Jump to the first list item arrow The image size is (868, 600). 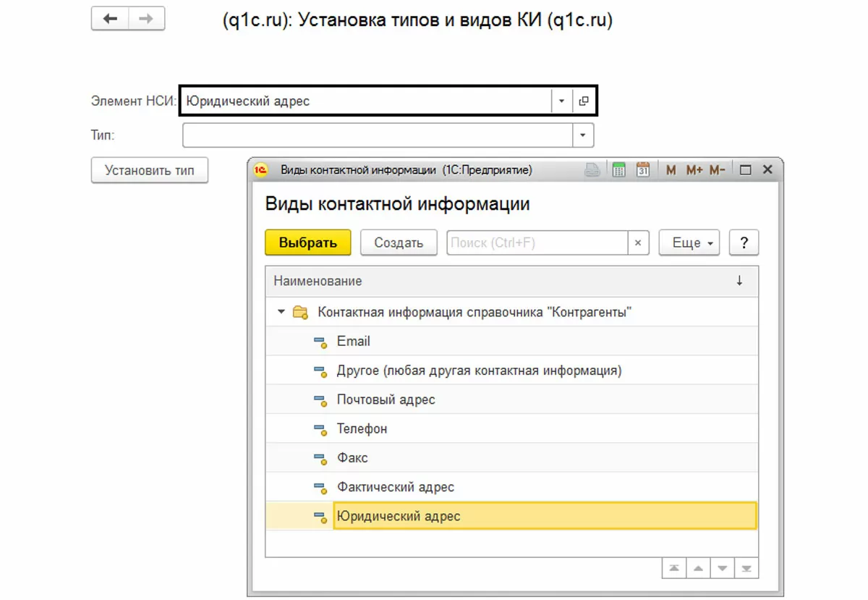673,568
